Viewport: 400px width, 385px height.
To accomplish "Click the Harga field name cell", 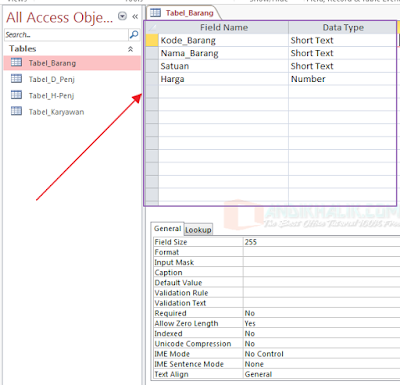I will tap(224, 79).
